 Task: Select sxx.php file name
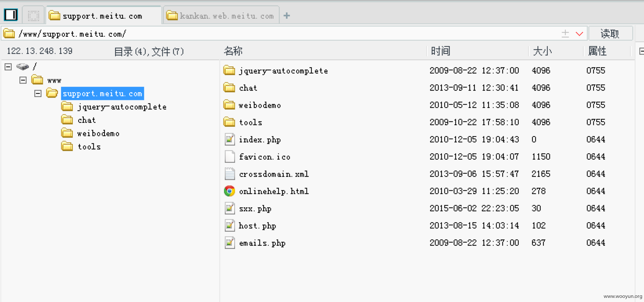(255, 209)
